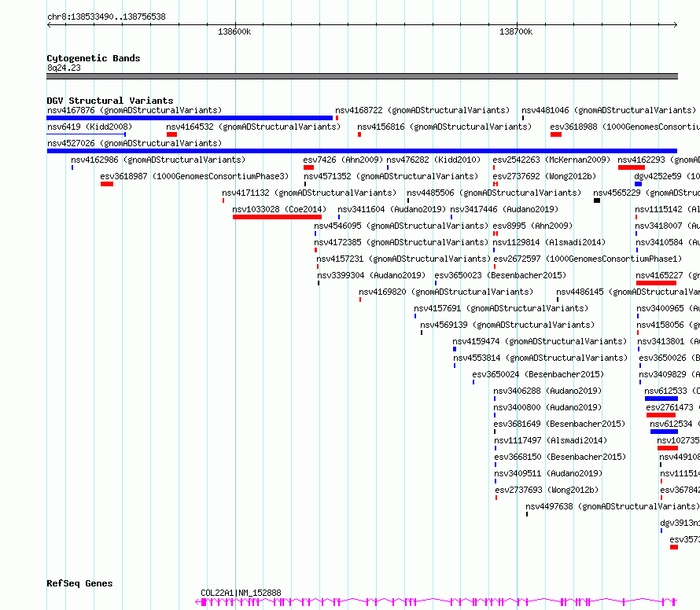Click the RefSeq Genes track title
Image resolution: width=700 pixels, height=610 pixels.
tap(79, 584)
